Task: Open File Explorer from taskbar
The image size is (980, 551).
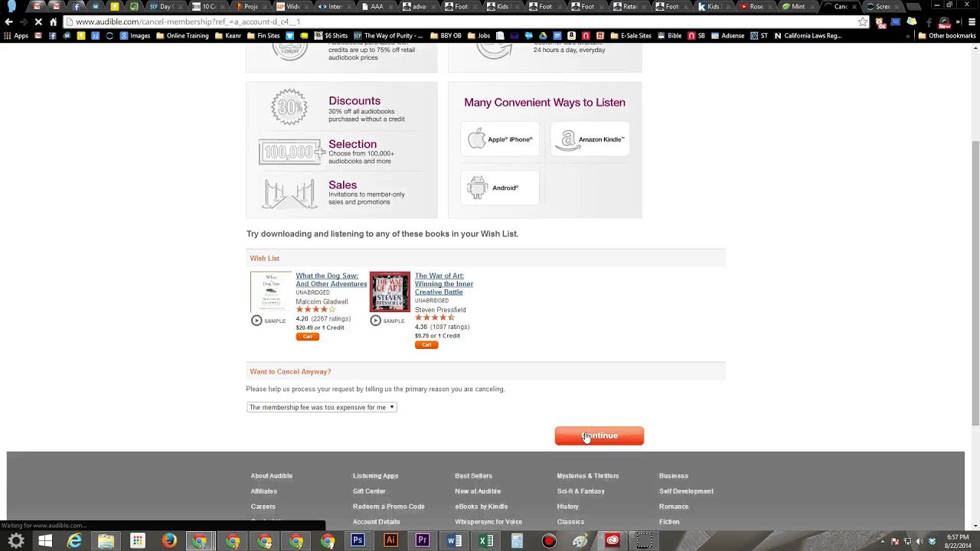Action: 106,541
